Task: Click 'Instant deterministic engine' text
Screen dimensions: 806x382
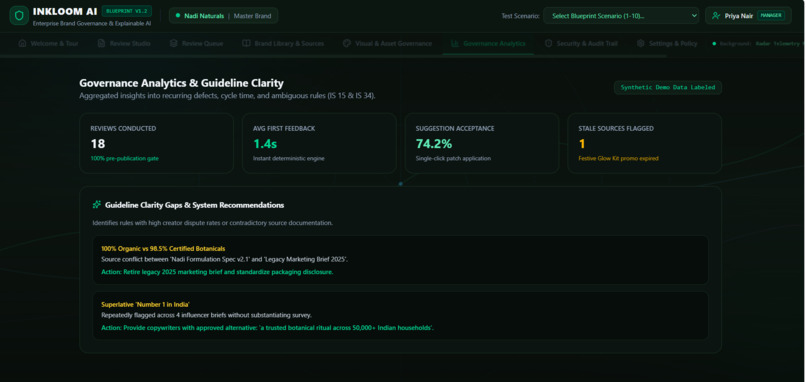Action: [288, 158]
